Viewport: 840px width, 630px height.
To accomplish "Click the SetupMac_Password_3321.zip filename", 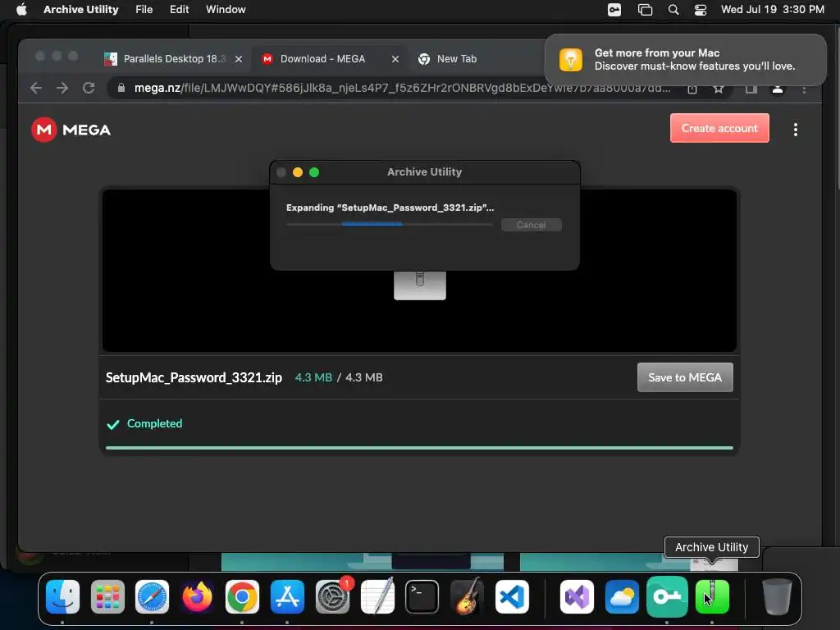I will click(194, 377).
